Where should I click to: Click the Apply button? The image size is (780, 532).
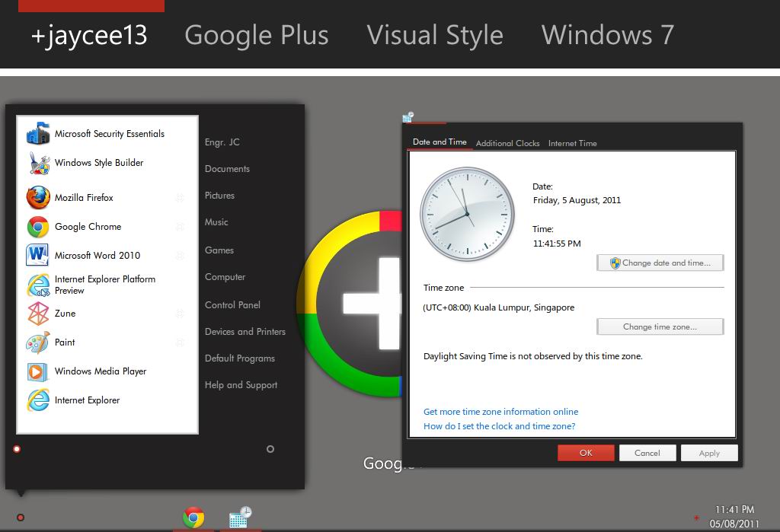(x=709, y=453)
